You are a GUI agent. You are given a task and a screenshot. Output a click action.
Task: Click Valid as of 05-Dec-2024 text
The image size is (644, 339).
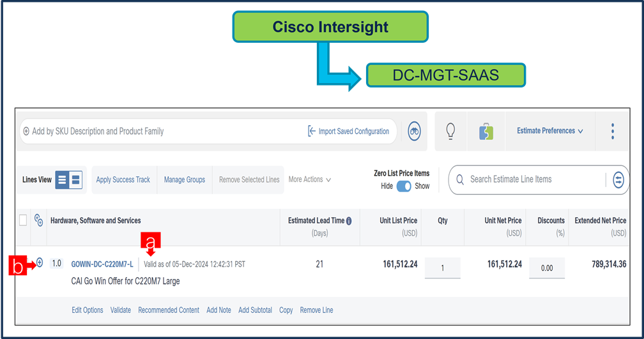click(x=194, y=264)
